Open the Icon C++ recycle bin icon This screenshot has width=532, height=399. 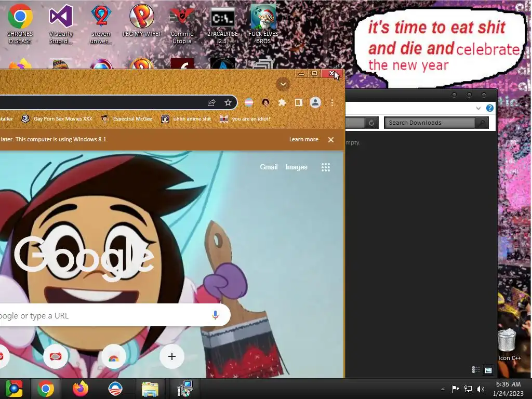[509, 345]
